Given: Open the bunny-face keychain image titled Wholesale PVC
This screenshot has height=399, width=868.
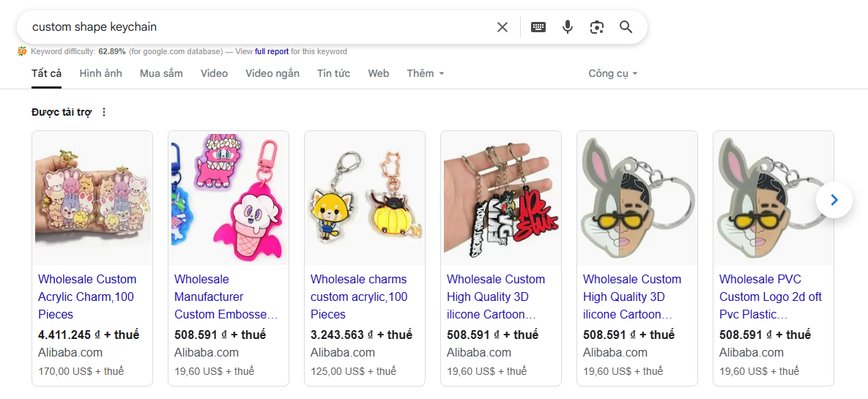Looking at the screenshot, I should click(774, 198).
